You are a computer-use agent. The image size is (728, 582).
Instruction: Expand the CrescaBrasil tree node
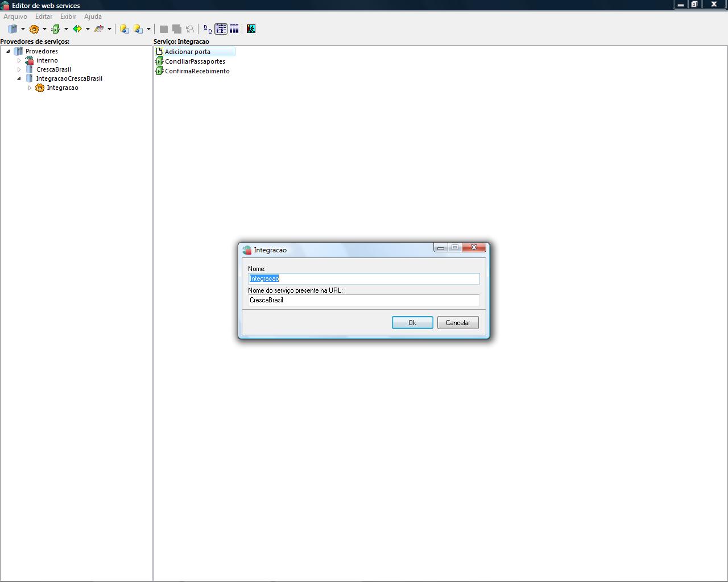[19, 69]
